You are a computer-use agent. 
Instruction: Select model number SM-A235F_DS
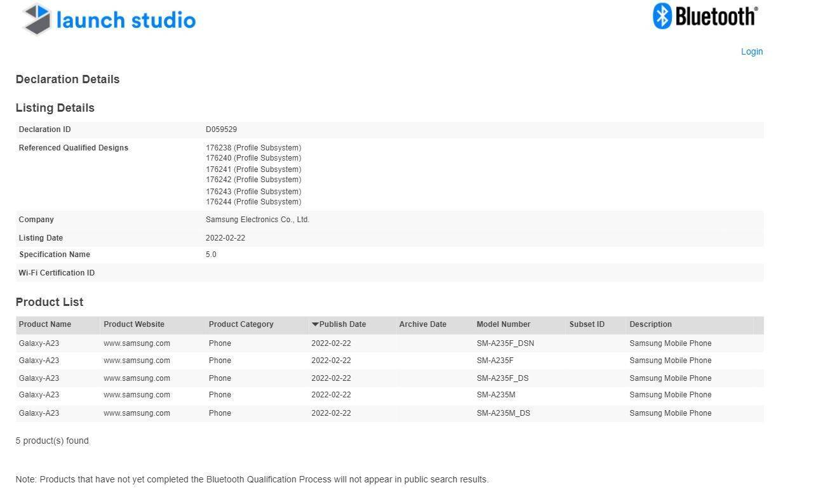click(x=502, y=378)
